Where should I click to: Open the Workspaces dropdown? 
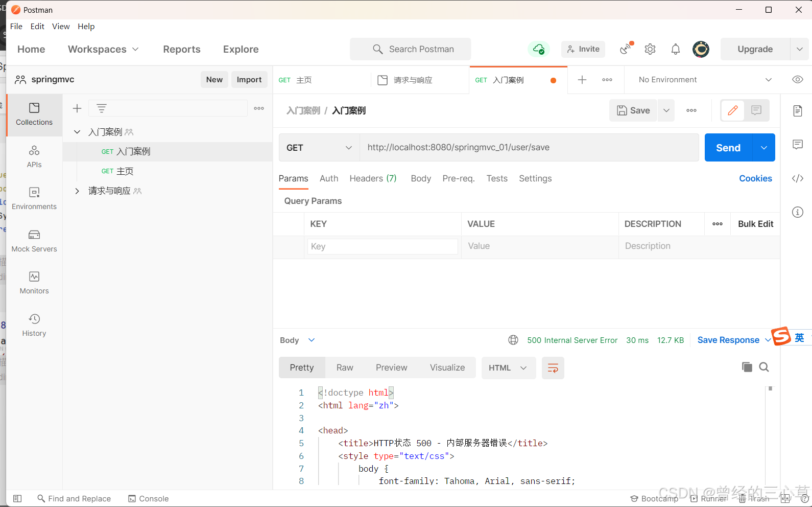103,49
